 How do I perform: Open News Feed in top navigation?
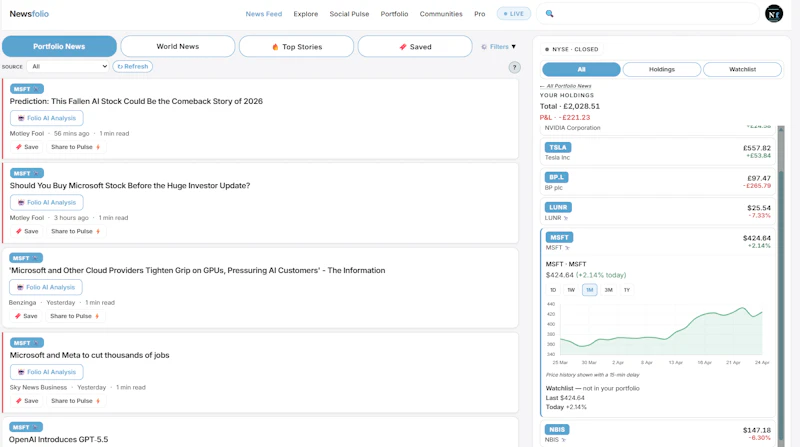click(x=264, y=14)
